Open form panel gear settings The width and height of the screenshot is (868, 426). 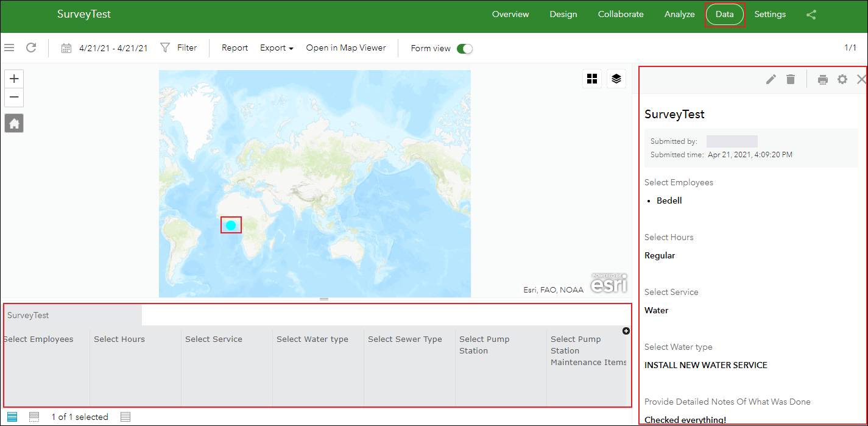point(842,79)
